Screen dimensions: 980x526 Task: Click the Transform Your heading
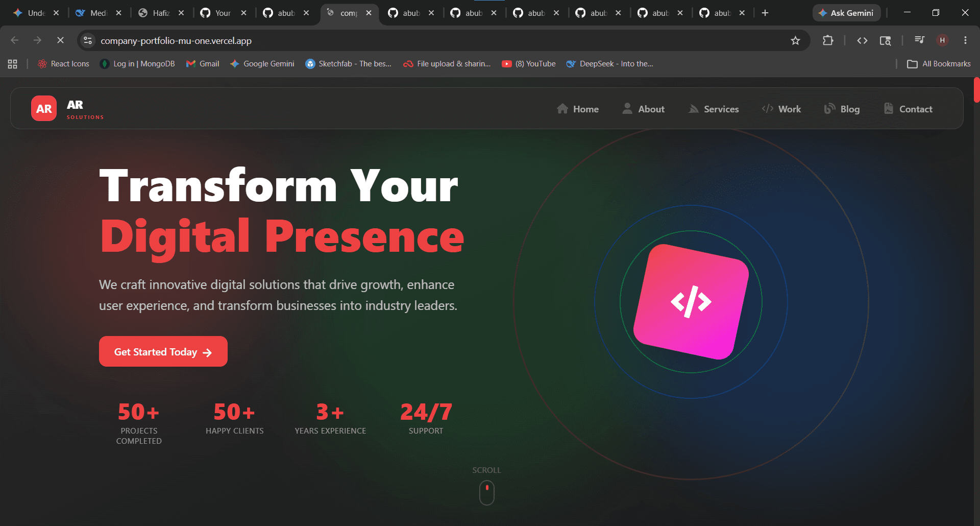[x=279, y=185]
